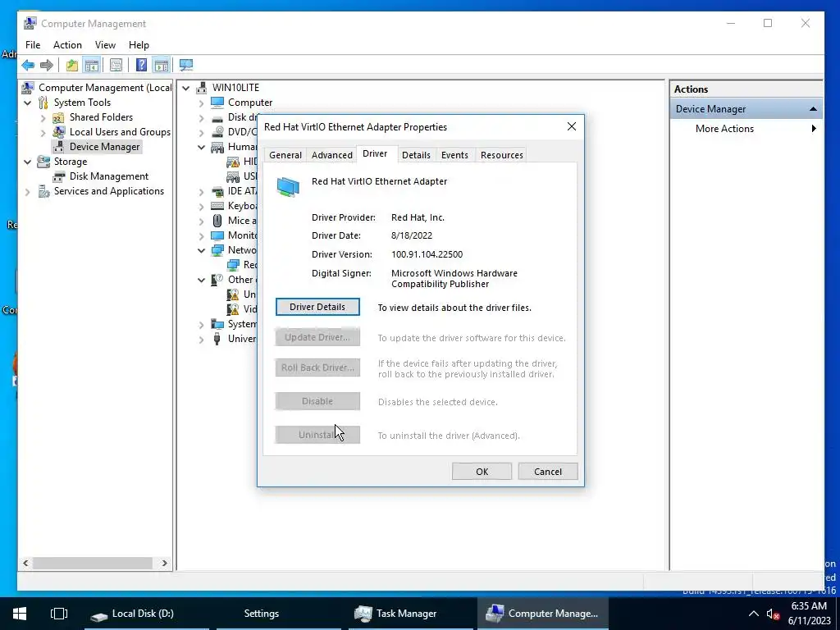Collapse the Human Interface Devices category
The height and width of the screenshot is (630, 840).
(x=202, y=147)
